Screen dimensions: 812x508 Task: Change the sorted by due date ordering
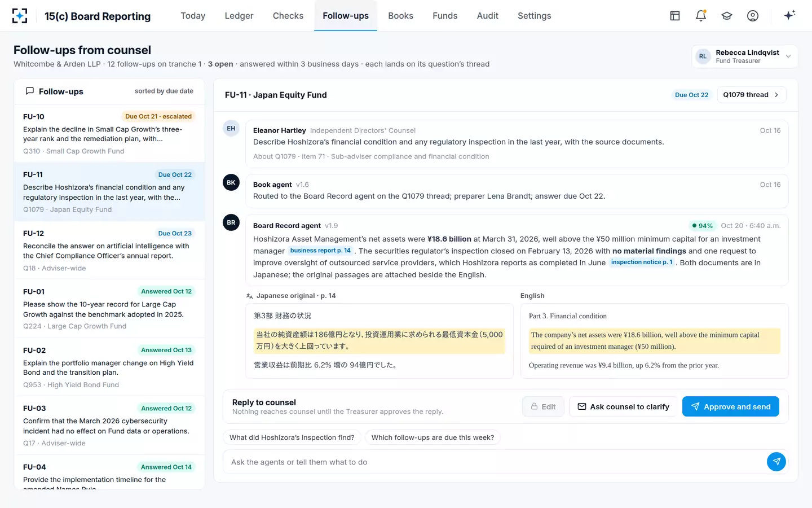(x=164, y=91)
